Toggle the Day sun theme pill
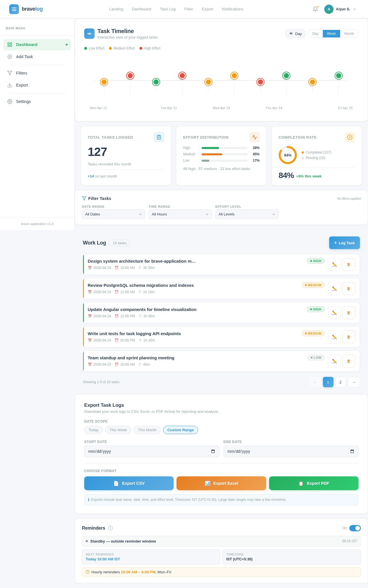The image size is (368, 588). click(x=295, y=34)
